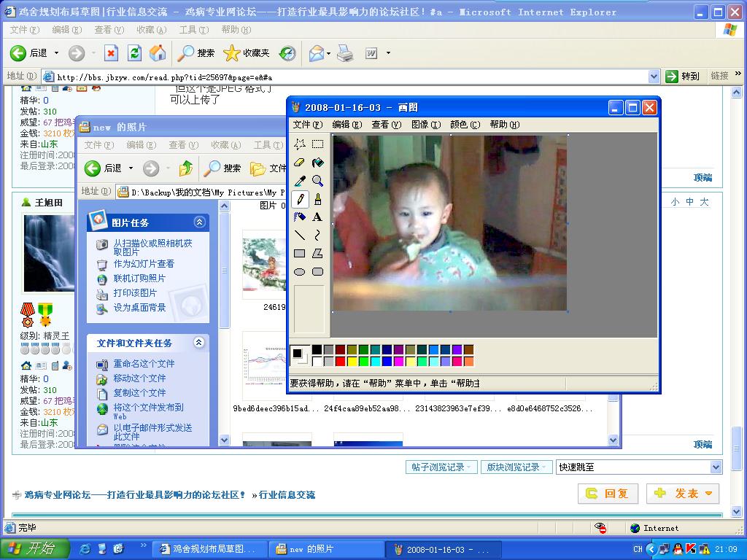Screen dimensions: 747x560
Task: Select the Text tool in Paint
Action: point(318,217)
